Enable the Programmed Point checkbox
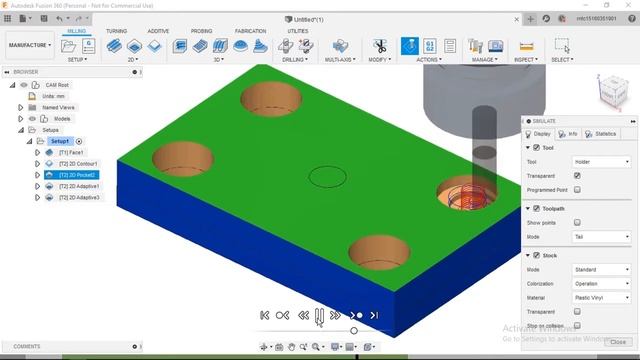 pyautogui.click(x=577, y=190)
